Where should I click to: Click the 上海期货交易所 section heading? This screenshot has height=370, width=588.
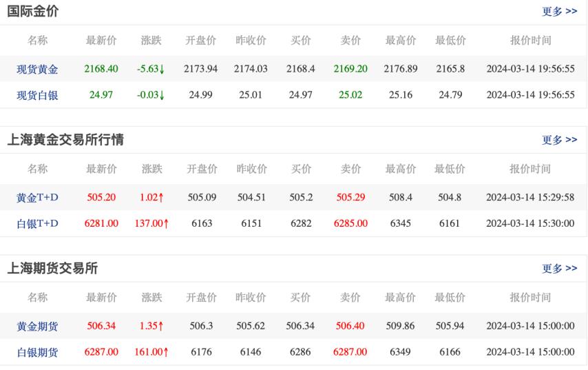(52, 268)
